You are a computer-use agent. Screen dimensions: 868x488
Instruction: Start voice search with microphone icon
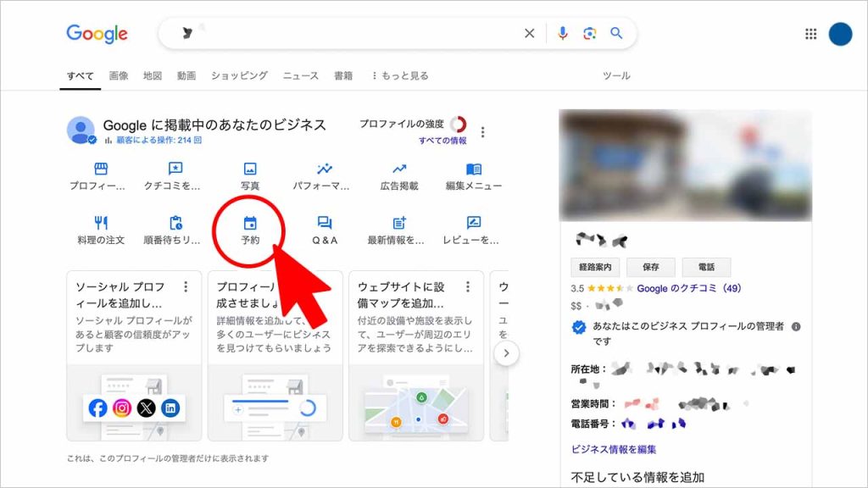point(563,33)
